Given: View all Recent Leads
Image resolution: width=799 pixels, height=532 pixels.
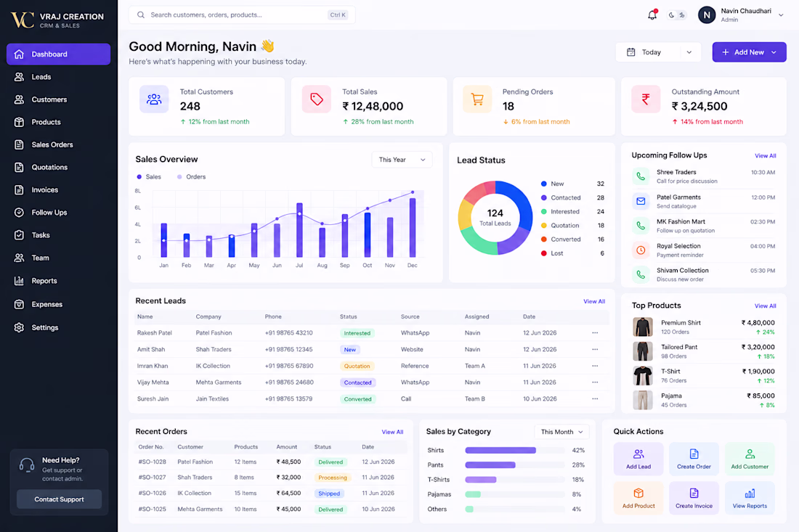Looking at the screenshot, I should (x=594, y=301).
